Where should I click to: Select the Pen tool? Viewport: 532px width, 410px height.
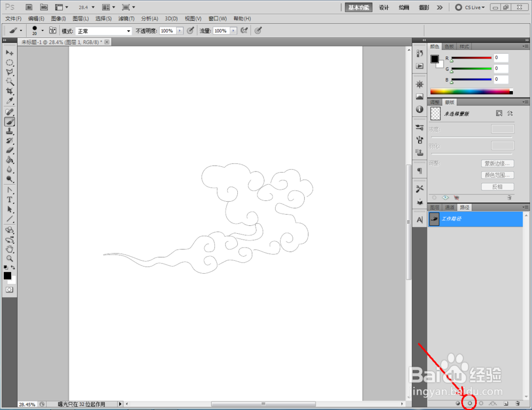tap(10, 190)
